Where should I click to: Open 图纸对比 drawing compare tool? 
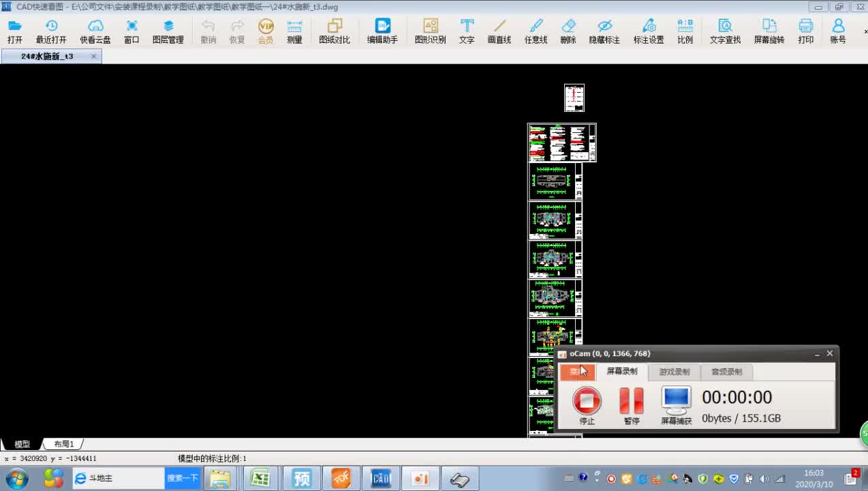(x=335, y=31)
